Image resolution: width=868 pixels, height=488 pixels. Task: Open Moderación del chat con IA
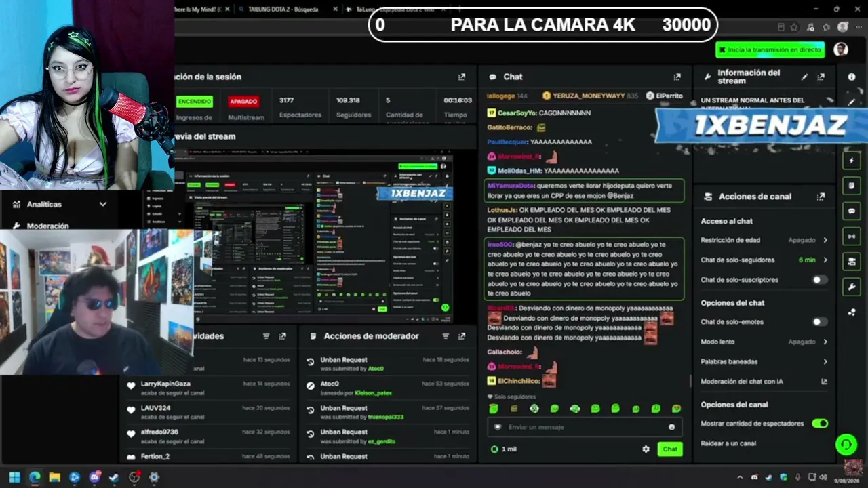click(742, 382)
